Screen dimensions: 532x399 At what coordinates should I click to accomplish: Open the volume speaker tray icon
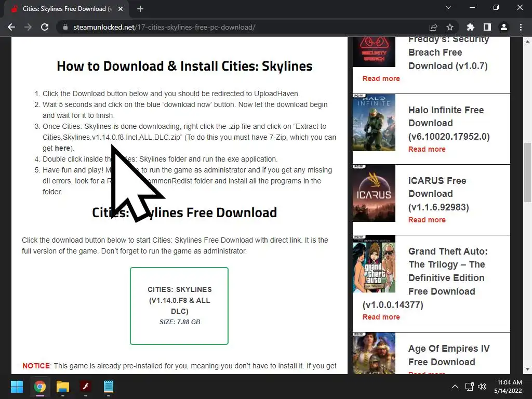tap(482, 387)
